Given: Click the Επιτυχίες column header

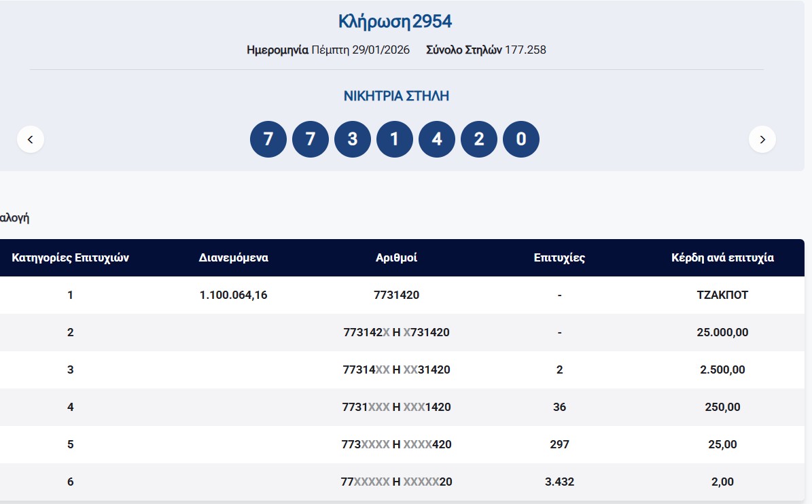Looking at the screenshot, I should (559, 258).
